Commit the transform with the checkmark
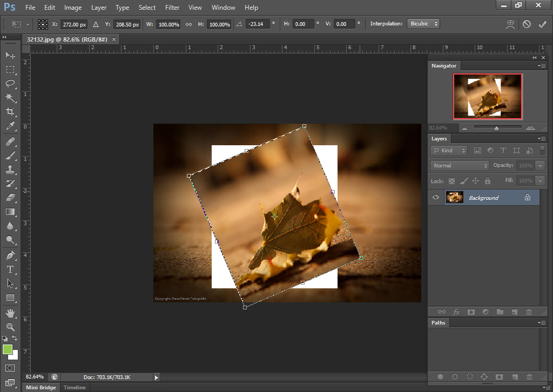The width and height of the screenshot is (553, 392). point(543,24)
